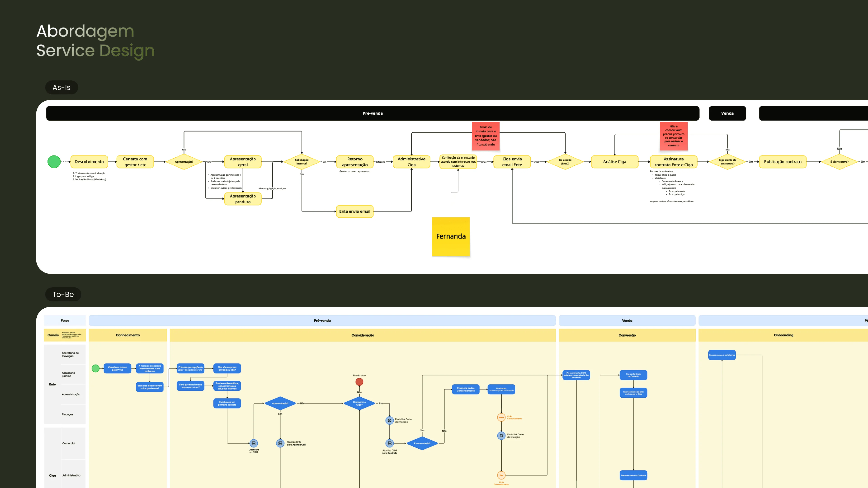The image size is (868, 488).
Task: Click the To-Be section label
Action: [x=63, y=294]
